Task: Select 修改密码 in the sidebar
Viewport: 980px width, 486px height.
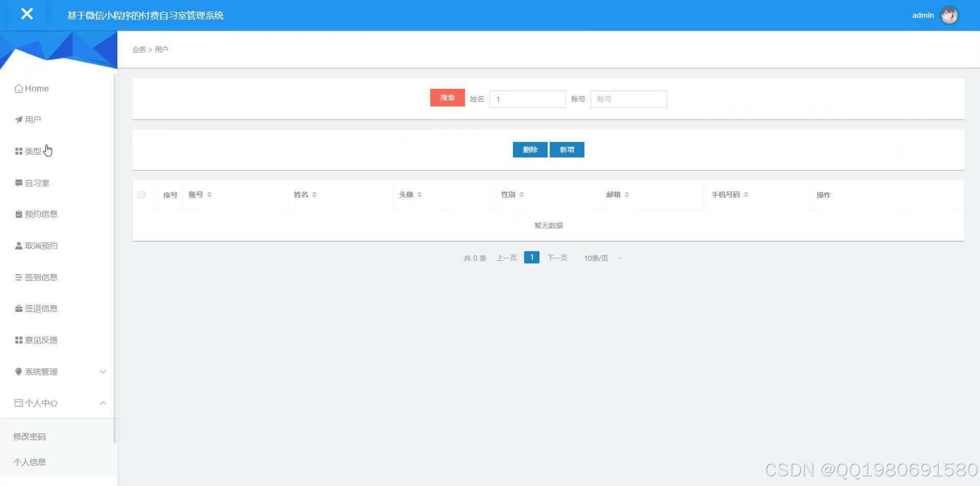Action: pyautogui.click(x=30, y=436)
